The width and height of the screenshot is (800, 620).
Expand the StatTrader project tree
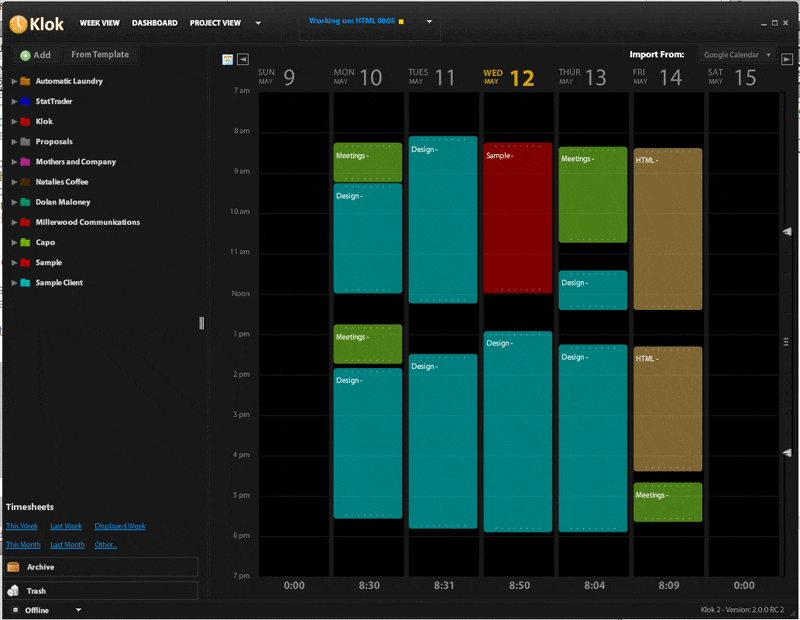pos(14,101)
